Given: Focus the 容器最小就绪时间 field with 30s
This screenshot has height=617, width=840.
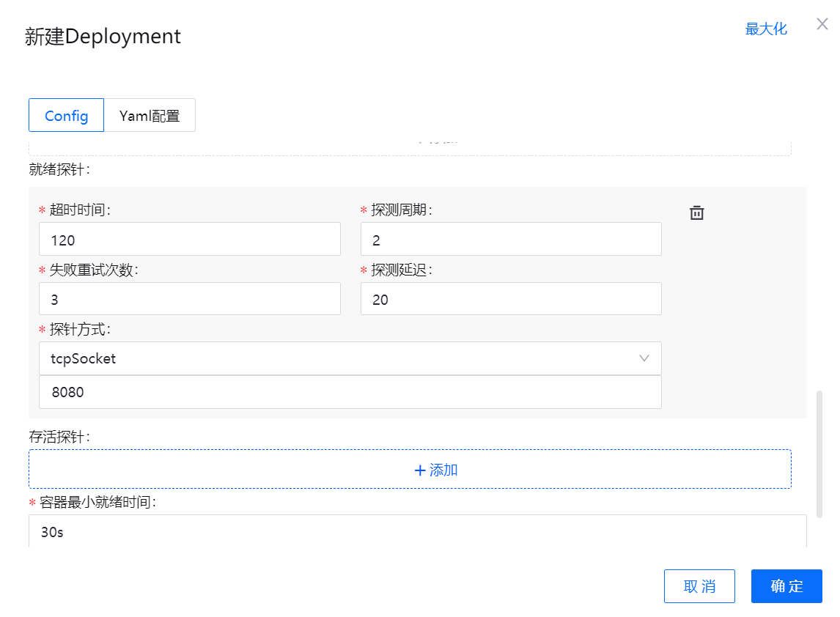Looking at the screenshot, I should 417,532.
